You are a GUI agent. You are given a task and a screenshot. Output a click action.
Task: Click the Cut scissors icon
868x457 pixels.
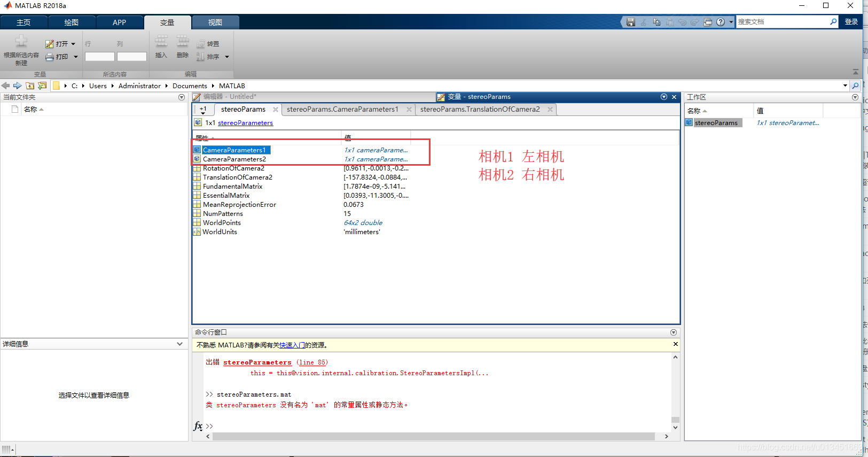[644, 22]
